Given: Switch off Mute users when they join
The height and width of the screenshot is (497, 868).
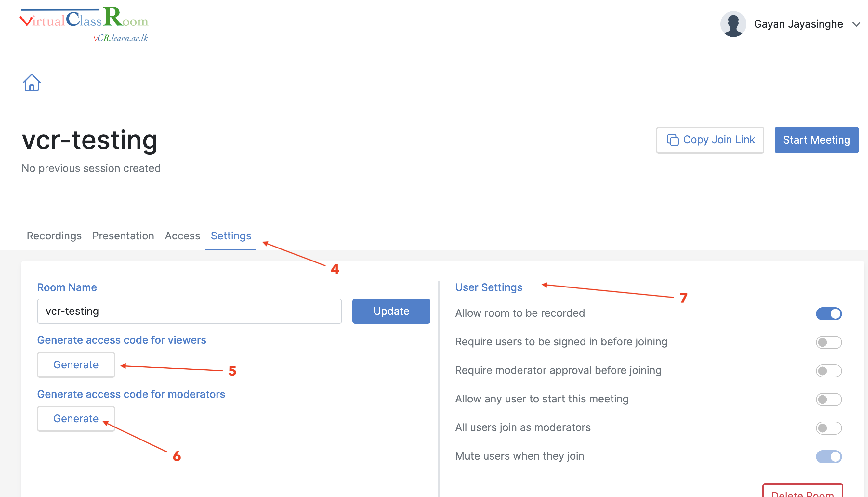Looking at the screenshot, I should (828, 456).
